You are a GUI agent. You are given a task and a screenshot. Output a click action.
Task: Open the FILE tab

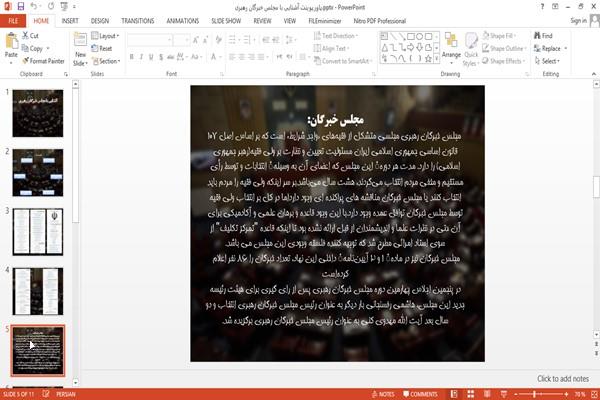click(x=13, y=21)
